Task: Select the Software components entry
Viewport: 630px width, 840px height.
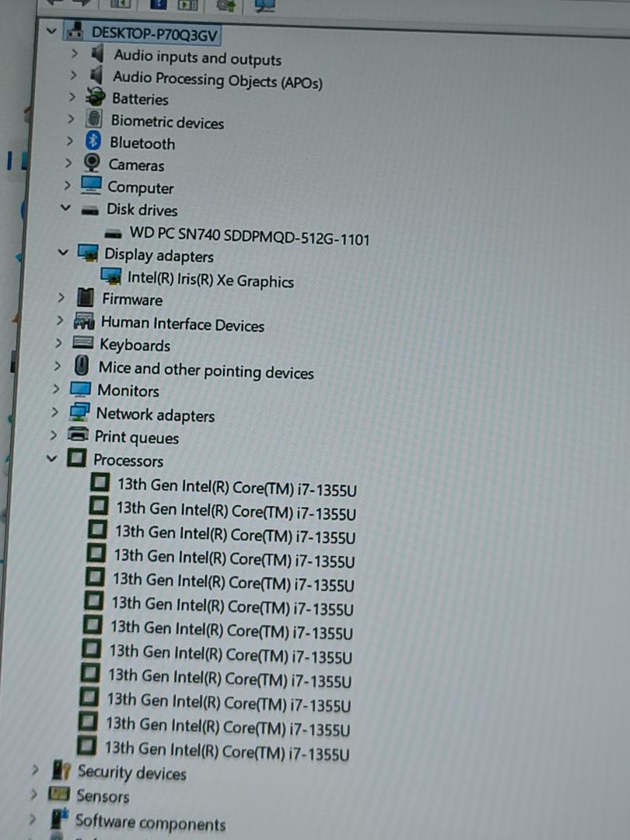Action: [150, 822]
